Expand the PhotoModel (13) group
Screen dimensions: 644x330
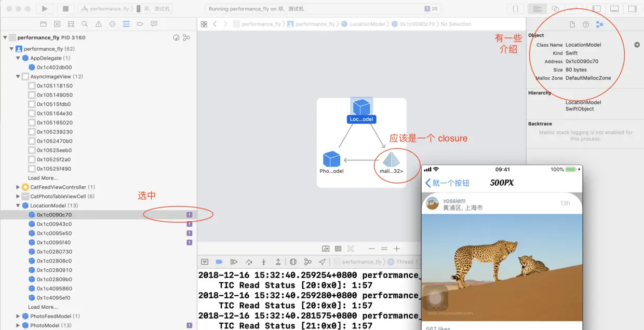pyautogui.click(x=18, y=325)
